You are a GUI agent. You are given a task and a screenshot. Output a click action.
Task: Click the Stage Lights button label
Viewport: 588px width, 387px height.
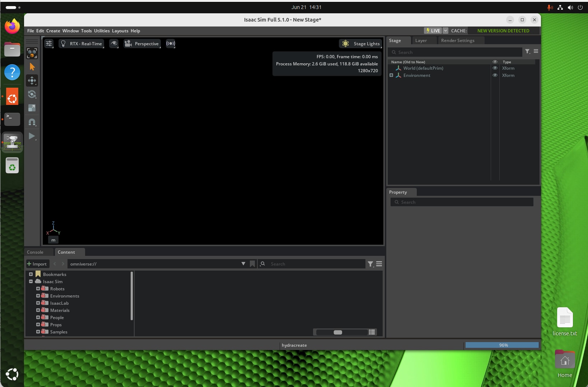tap(367, 44)
